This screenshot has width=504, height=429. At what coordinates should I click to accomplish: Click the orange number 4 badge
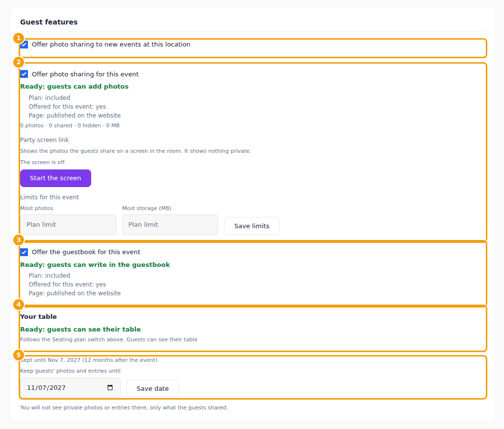pyautogui.click(x=19, y=305)
